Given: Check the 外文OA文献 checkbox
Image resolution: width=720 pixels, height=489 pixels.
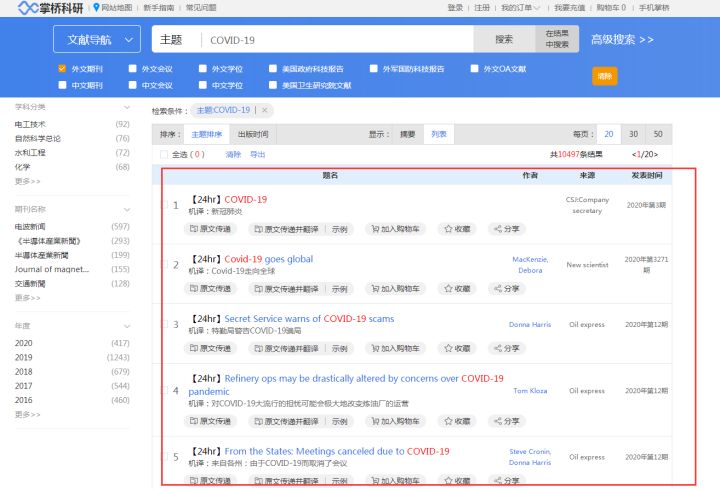Looking at the screenshot, I should 474,68.
